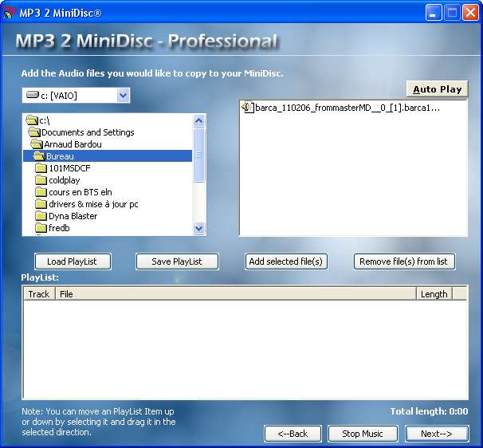Image resolution: width=483 pixels, height=448 pixels.
Task: Click the folder tree scroll down arrow
Action: tap(199, 228)
